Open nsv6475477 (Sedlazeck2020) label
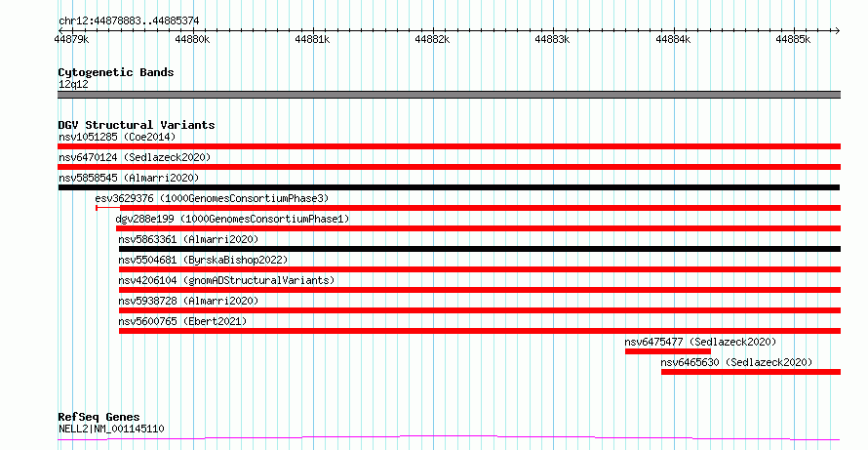Screen dimensions: 868x450 point(700,342)
